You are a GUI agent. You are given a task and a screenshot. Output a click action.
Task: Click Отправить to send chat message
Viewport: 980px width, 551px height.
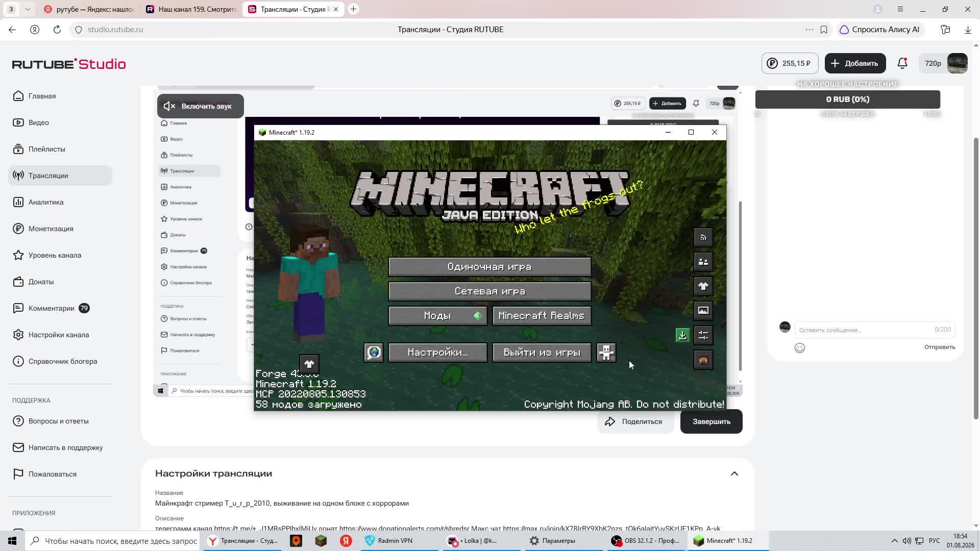[940, 347]
